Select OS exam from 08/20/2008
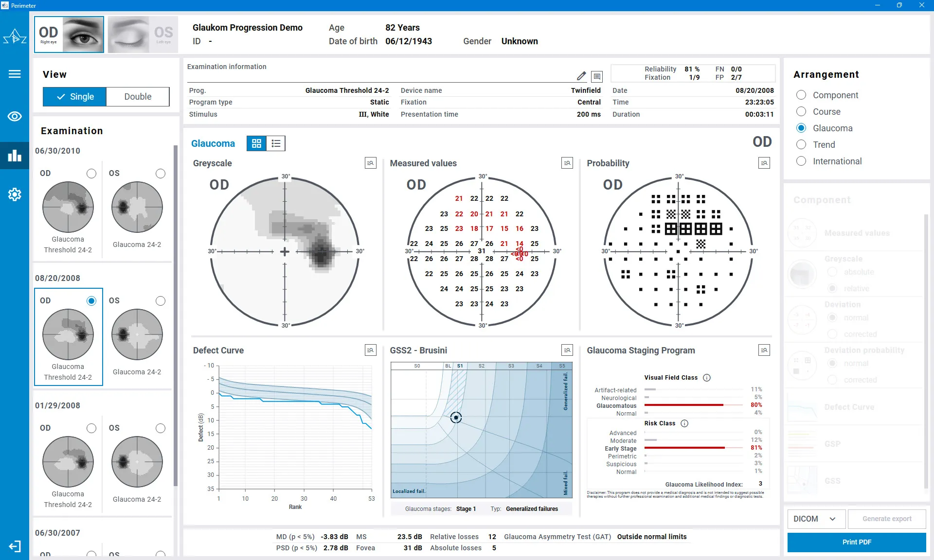Screen dimensions: 934x560 [161, 301]
